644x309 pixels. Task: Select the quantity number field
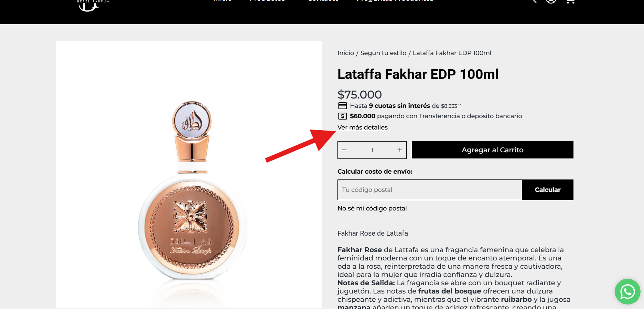pos(372,150)
